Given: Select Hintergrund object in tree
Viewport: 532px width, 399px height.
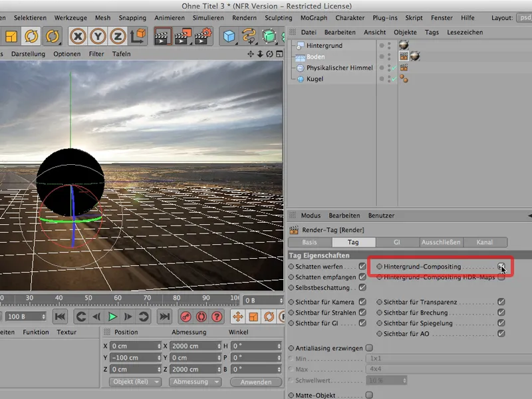Looking at the screenshot, I should coord(325,45).
